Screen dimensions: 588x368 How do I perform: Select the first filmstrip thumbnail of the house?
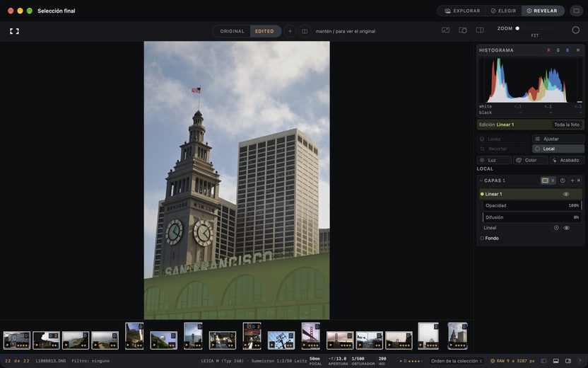coord(17,340)
